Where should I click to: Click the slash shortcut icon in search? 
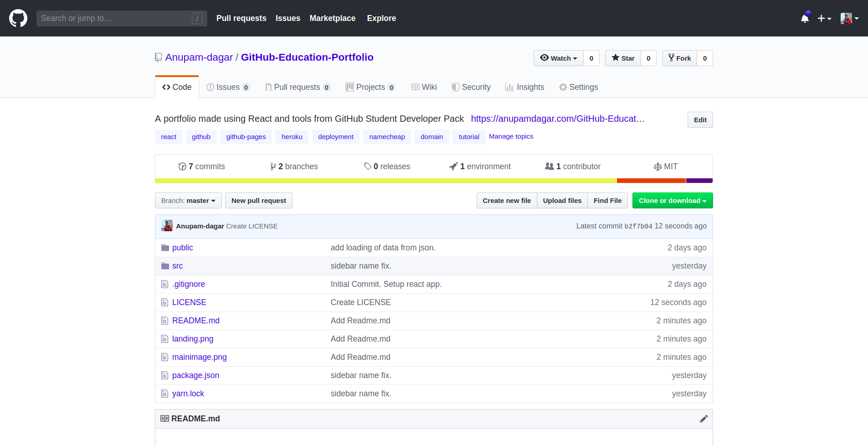197,18
